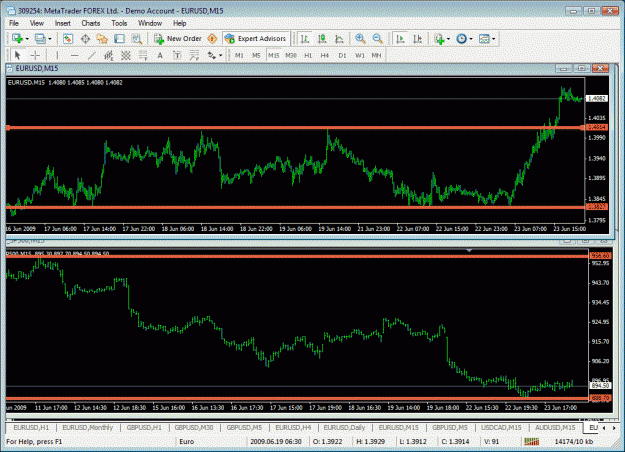Screen dimensions: 625x452
Task: Switch chart to Bar Chart mode
Action: 305,39
